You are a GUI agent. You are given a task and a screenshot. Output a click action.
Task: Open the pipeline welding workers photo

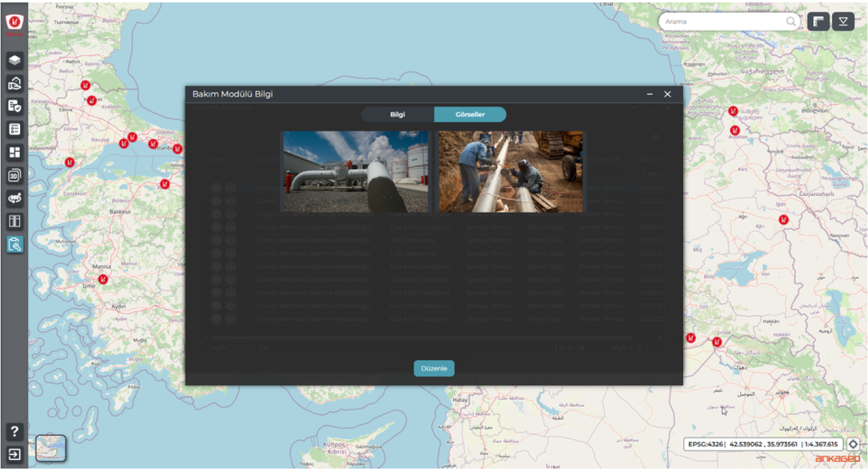511,171
